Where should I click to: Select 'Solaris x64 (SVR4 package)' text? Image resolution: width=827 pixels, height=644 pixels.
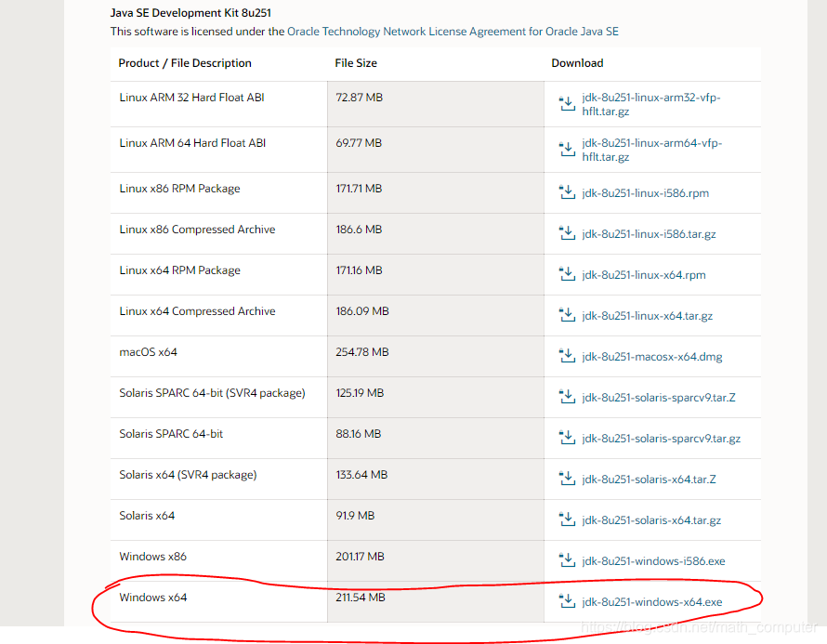click(188, 475)
